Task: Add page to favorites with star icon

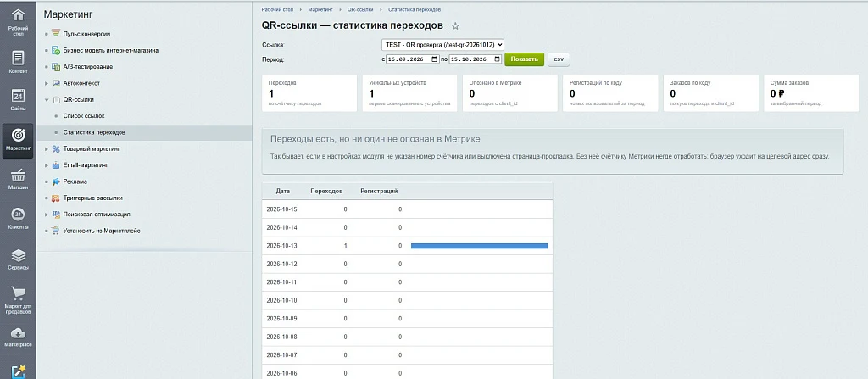Action: coord(455,26)
